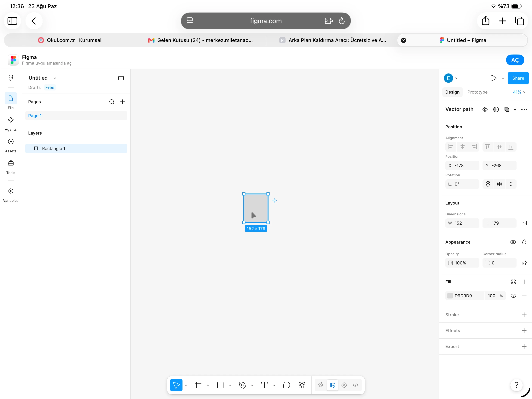Open the Tools sidebar panel
Screen dimensions: 532x399
pos(11,167)
